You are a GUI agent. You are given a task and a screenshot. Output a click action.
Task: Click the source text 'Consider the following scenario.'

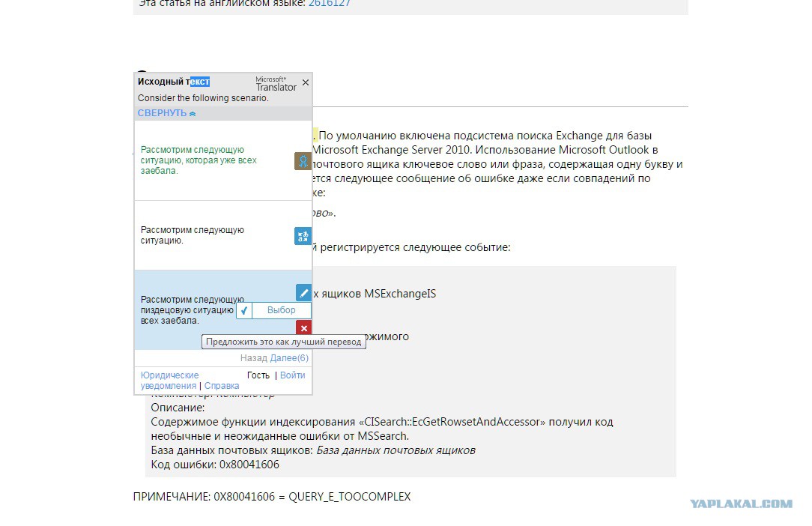203,98
